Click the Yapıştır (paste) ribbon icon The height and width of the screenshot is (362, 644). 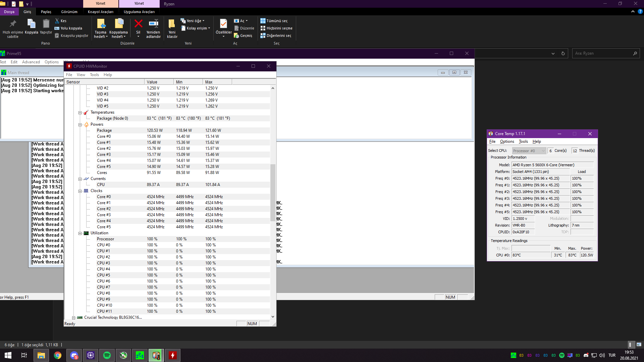click(x=46, y=24)
